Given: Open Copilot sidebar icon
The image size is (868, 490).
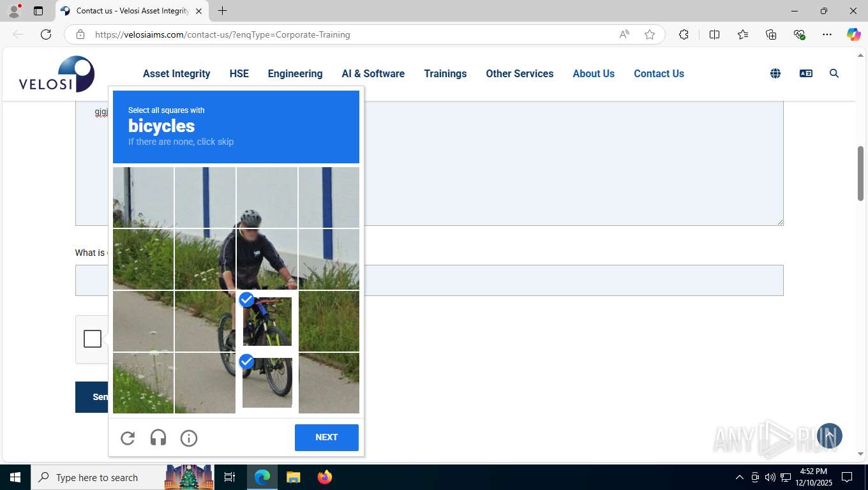Looking at the screenshot, I should click(x=853, y=34).
